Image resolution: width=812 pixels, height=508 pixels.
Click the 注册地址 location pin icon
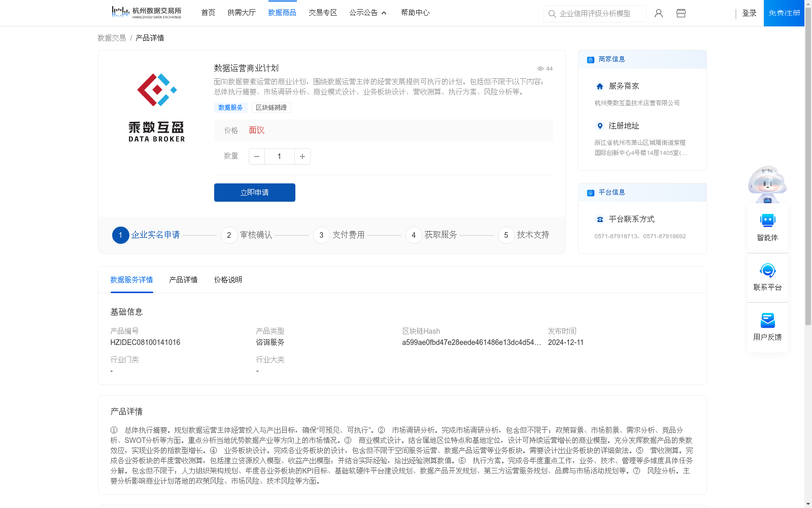(600, 126)
